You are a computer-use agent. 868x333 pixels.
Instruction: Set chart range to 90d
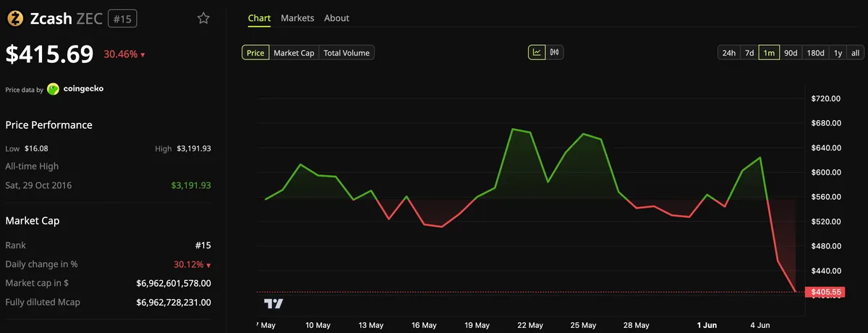(791, 52)
